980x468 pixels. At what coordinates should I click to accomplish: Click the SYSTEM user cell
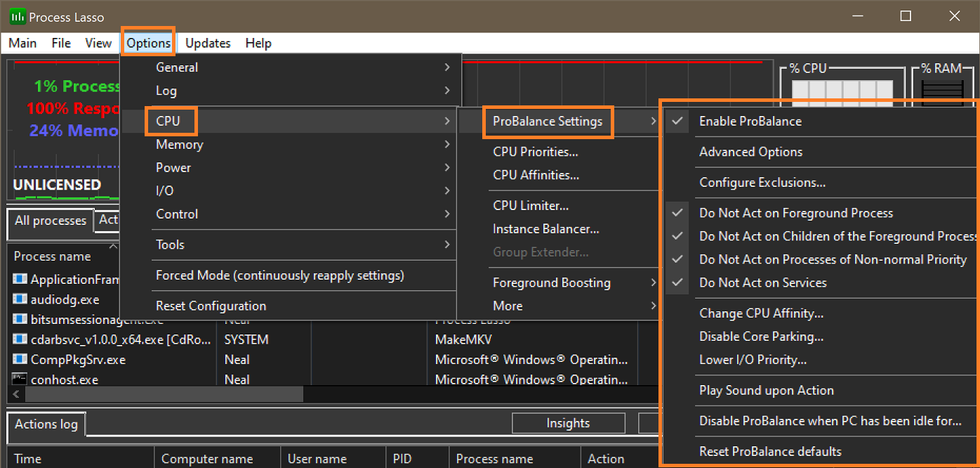tap(246, 339)
